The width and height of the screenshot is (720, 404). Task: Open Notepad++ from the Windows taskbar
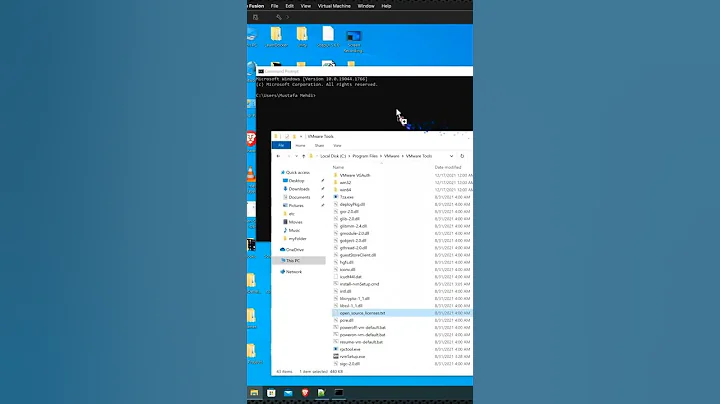pos(321,393)
